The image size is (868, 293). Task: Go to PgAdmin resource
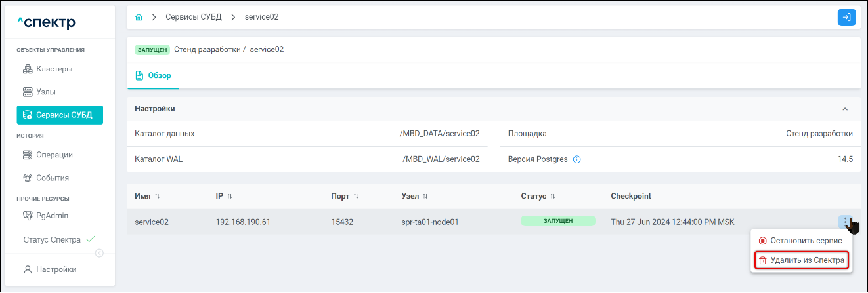[52, 215]
